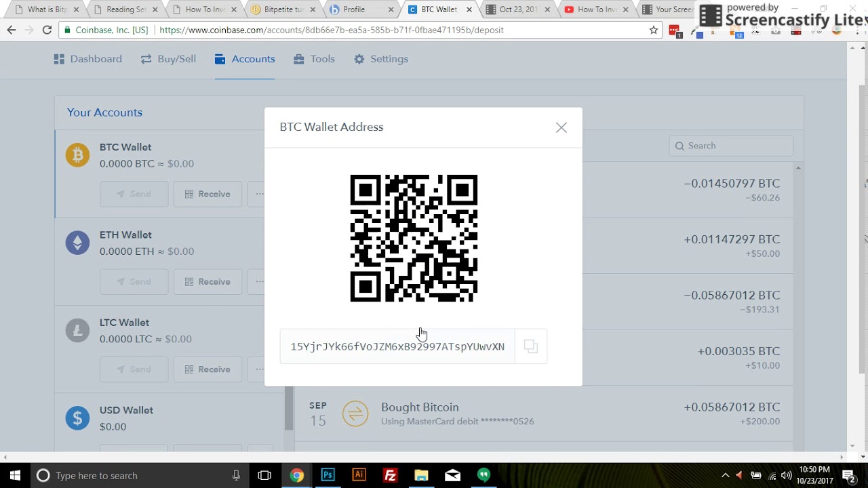Image resolution: width=868 pixels, height=488 pixels.
Task: Click the -0.01450797 BTC amount
Action: tap(732, 184)
